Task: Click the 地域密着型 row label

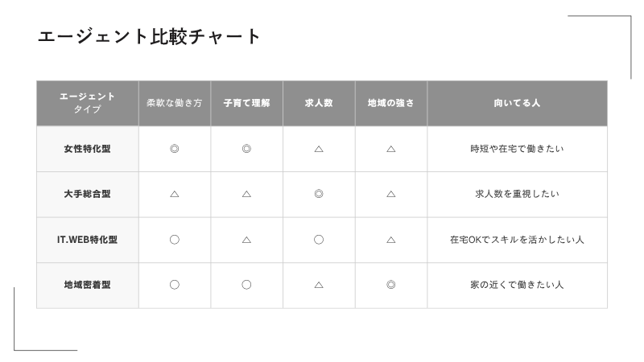Action: pyautogui.click(x=88, y=285)
